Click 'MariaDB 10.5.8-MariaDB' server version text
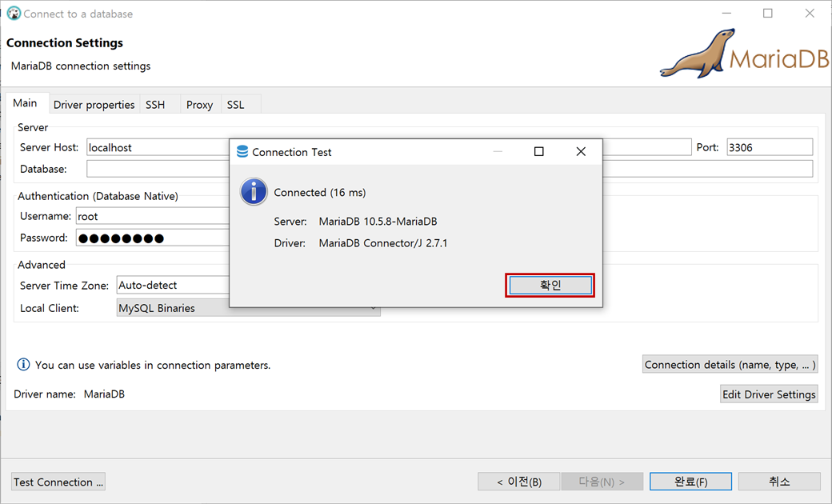 [378, 222]
